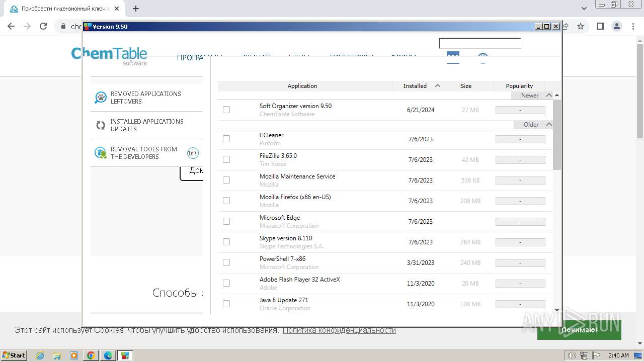Screen dimensions: 644x362
Task: Click the volume tray icon
Action: point(572,355)
